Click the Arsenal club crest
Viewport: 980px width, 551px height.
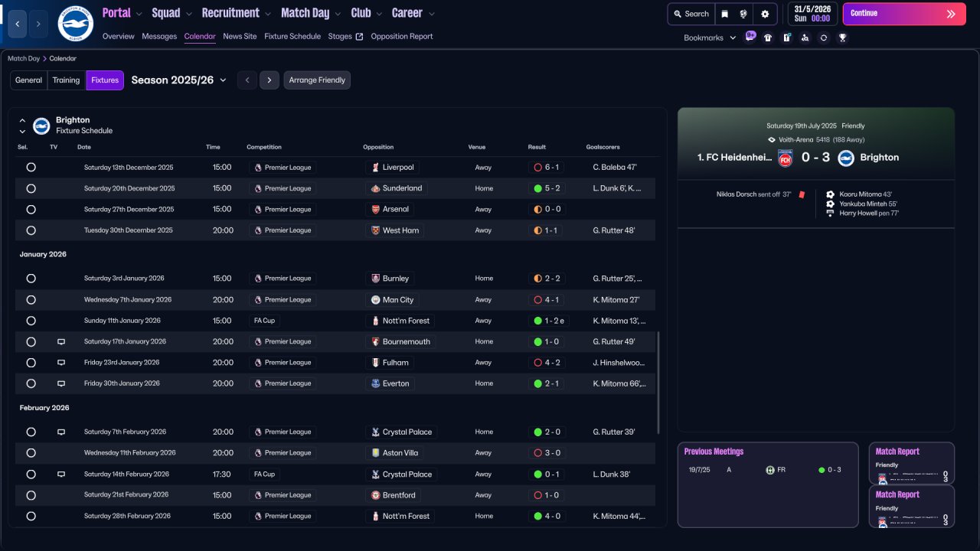[x=375, y=209]
